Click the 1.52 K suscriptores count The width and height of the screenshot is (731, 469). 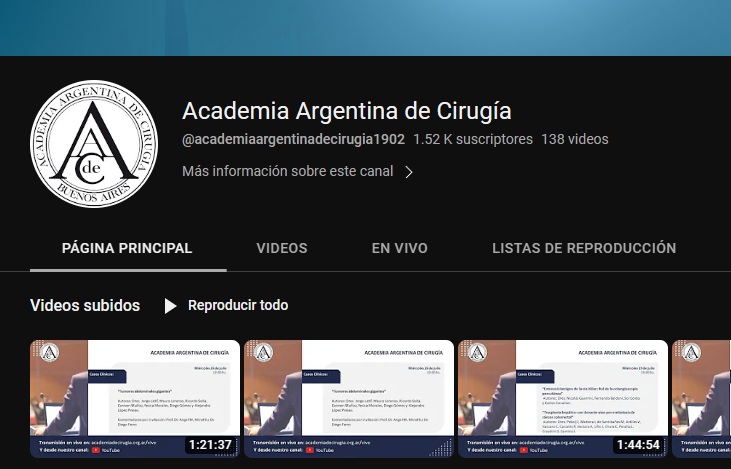coord(473,139)
